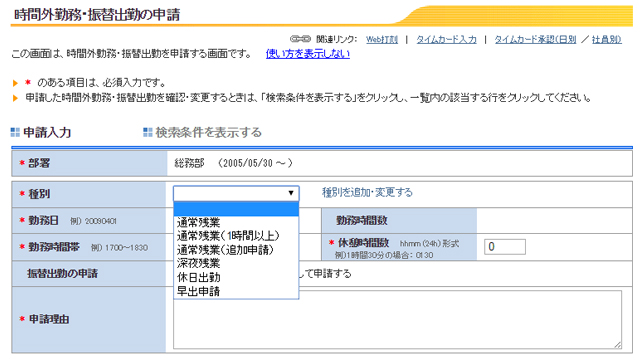640x360 pixels.
Task: Click the grid icon beside 検索条件を表示する
Action: coord(148,132)
